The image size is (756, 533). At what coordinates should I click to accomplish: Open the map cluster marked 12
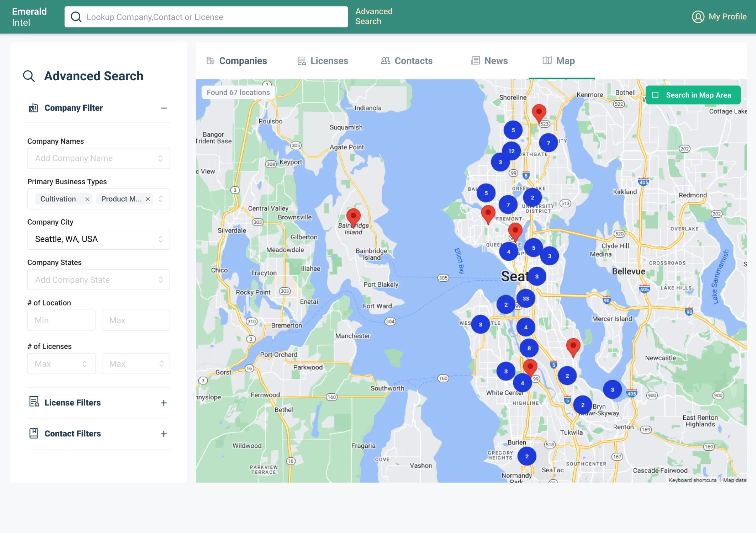click(511, 151)
